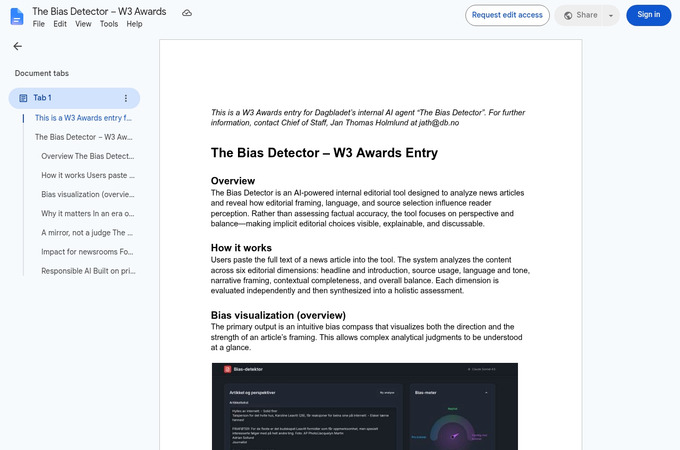The height and width of the screenshot is (450, 680).
Task: Open the View menu
Action: click(x=83, y=24)
